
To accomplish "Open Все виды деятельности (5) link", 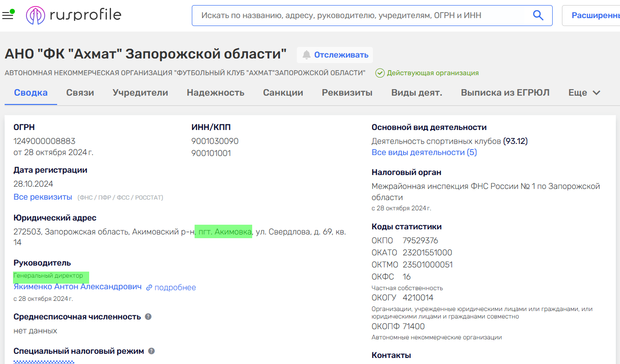I will (424, 152).
